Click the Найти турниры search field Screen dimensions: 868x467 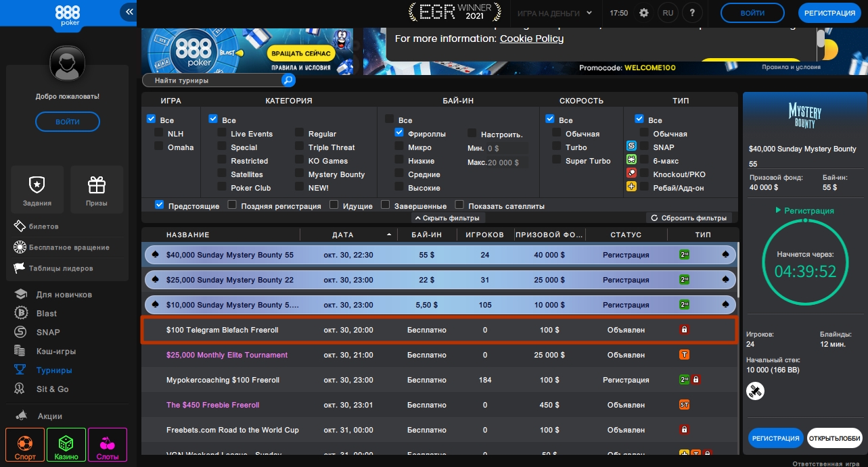pyautogui.click(x=212, y=80)
